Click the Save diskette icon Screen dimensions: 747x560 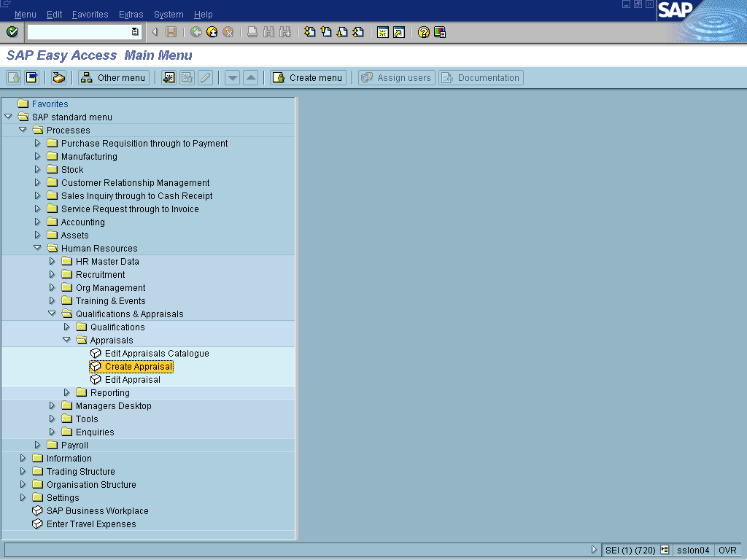[x=171, y=32]
